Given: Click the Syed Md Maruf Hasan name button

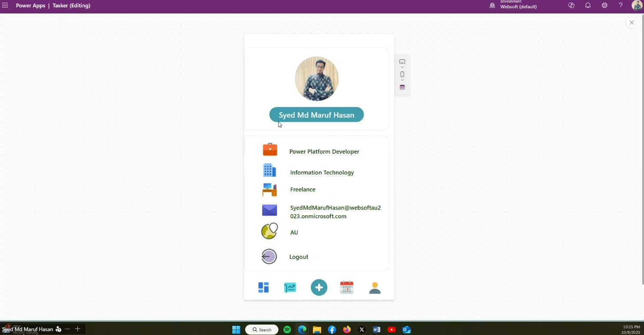Looking at the screenshot, I should (316, 115).
